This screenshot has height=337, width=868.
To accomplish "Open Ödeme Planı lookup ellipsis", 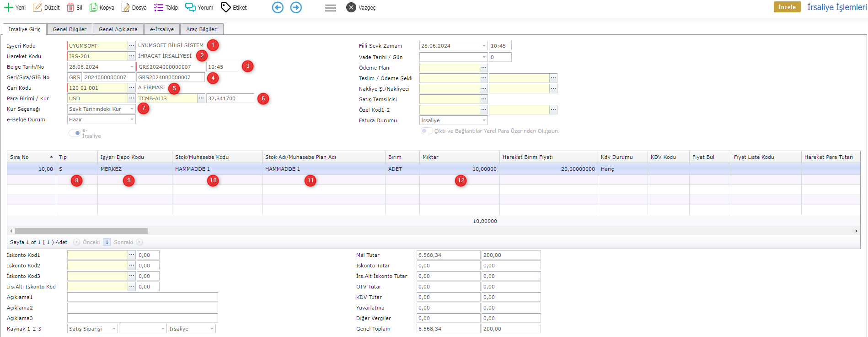I will click(x=484, y=67).
